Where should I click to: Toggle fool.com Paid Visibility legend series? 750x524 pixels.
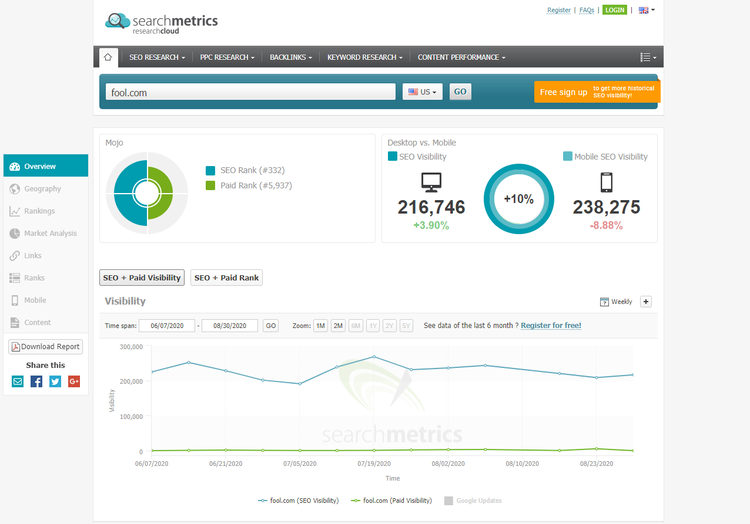pyautogui.click(x=391, y=501)
